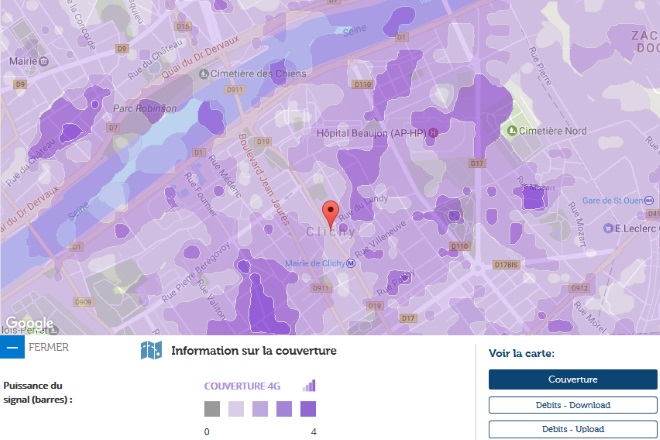Click the D909 road badge
The width and height of the screenshot is (660, 440).
(83, 302)
